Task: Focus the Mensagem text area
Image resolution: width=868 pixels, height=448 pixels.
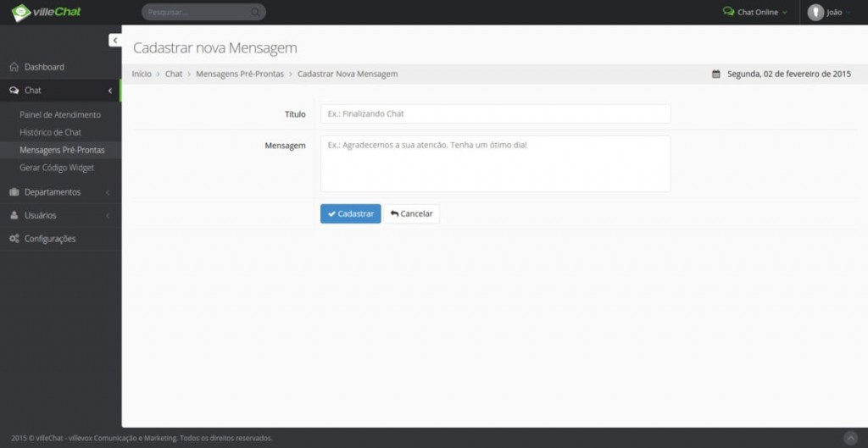Action: [495, 163]
